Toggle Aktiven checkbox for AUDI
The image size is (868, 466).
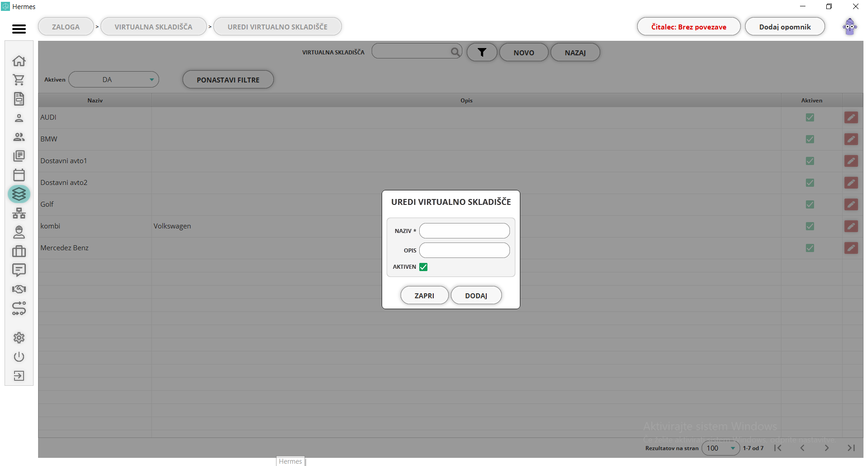pos(810,117)
